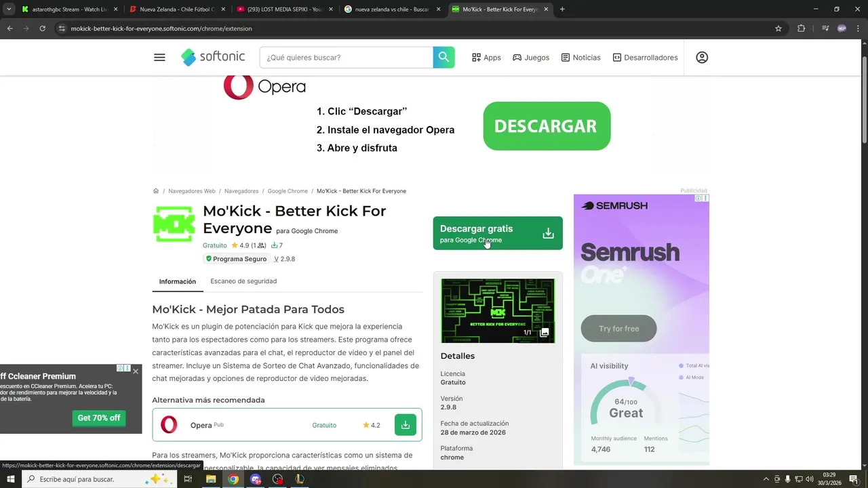Screen dimensions: 868x488
Task: Click the 4.9 star rating
Action: pyautogui.click(x=240, y=245)
